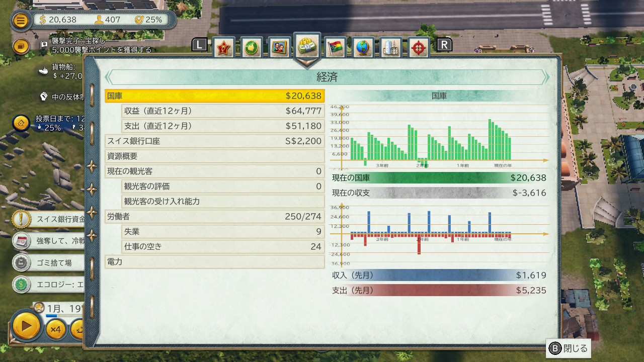644x362 pixels.
Task: Select the 労働者 row
Action: click(x=215, y=216)
